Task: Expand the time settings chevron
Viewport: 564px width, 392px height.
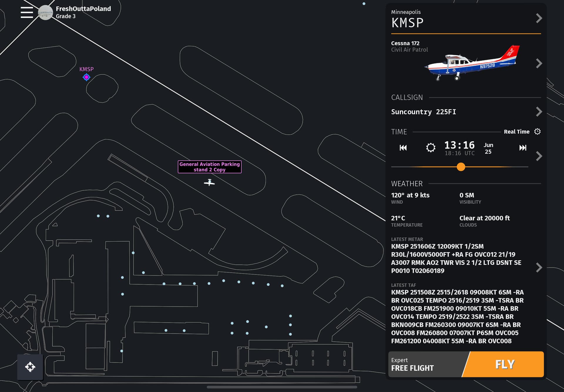Action: coord(539,156)
